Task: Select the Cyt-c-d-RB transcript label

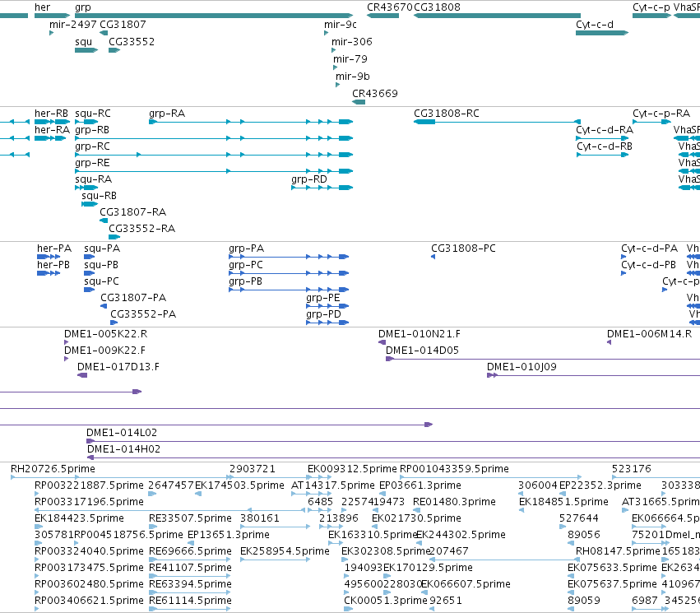Action: point(605,146)
